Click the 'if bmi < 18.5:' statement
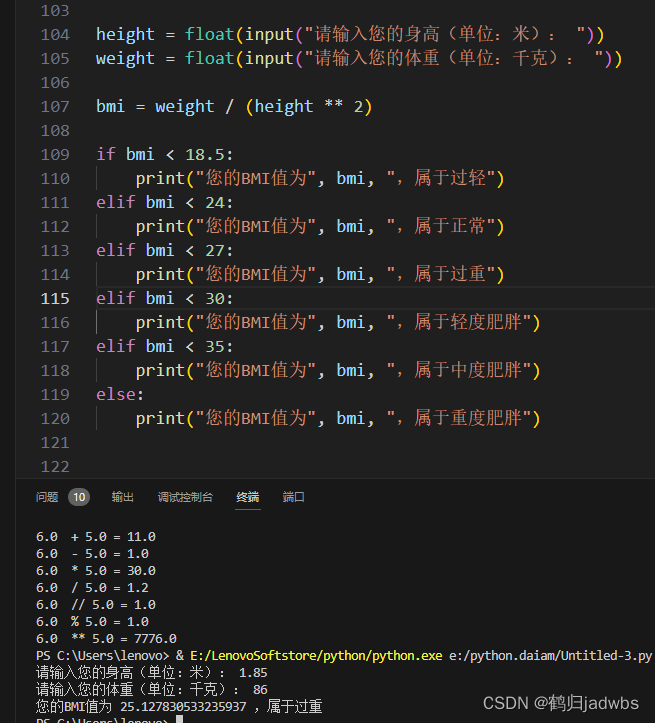This screenshot has width=655, height=723. (165, 154)
